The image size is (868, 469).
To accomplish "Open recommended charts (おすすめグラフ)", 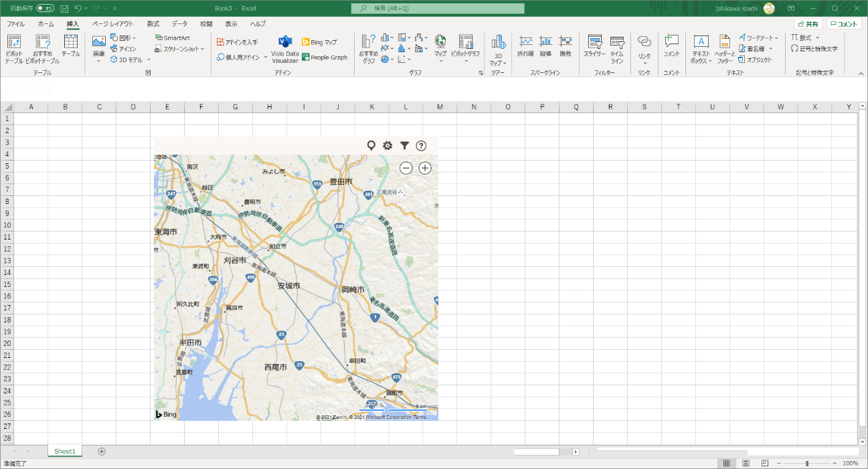I will (369, 49).
